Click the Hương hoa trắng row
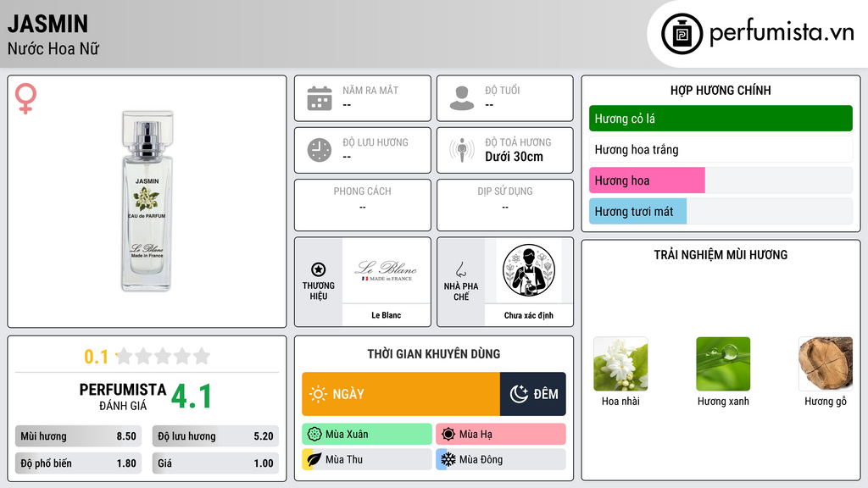 coord(721,149)
